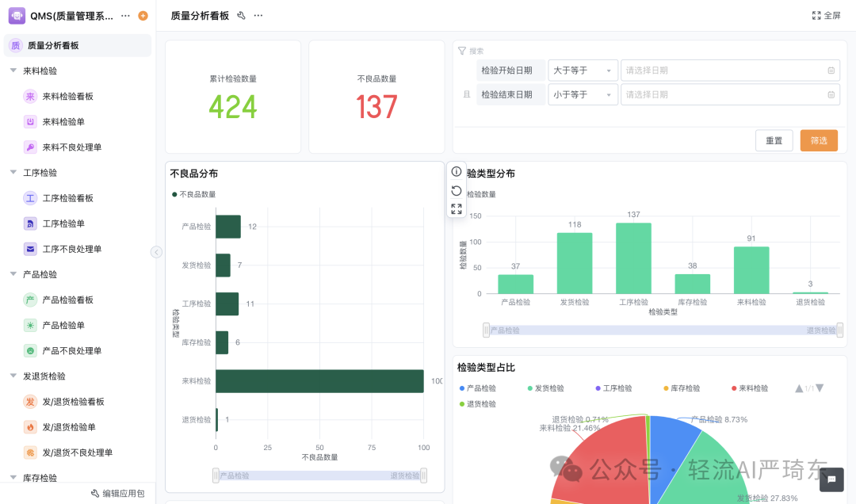Click the info icon on 检验类型分布 chart
Viewport: 856px width, 504px height.
[456, 171]
